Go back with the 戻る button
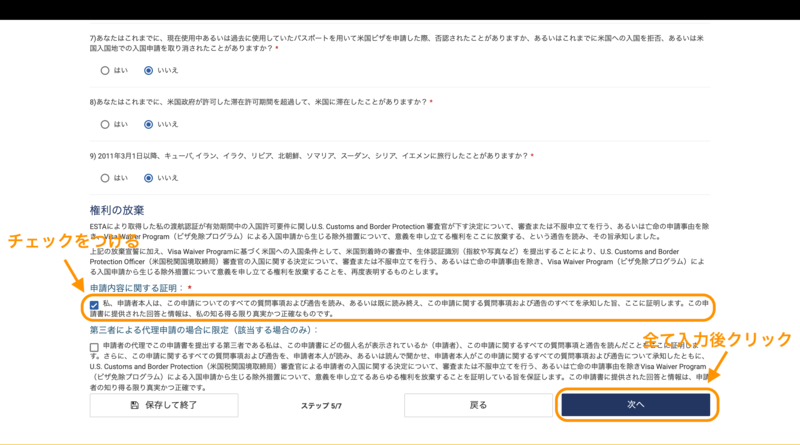 click(478, 405)
